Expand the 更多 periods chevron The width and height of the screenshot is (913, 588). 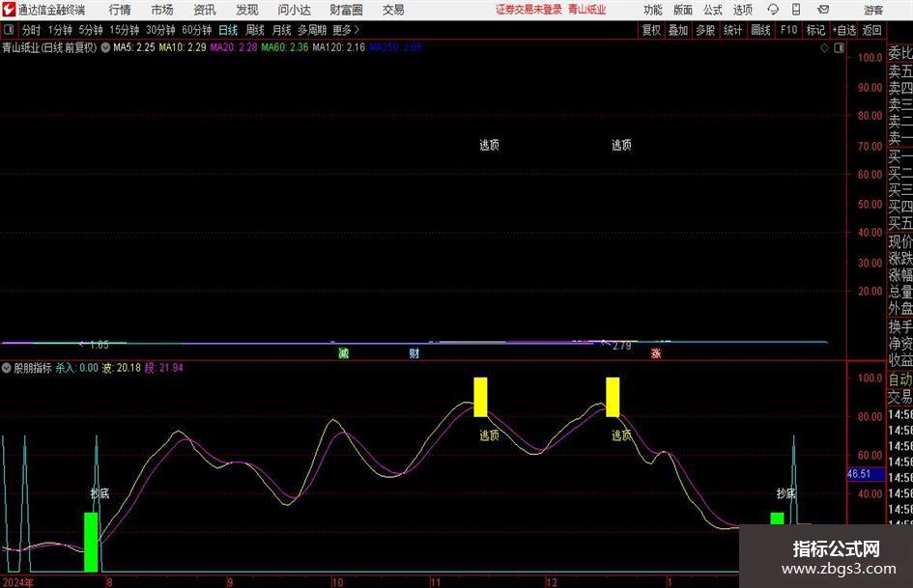tap(357, 30)
